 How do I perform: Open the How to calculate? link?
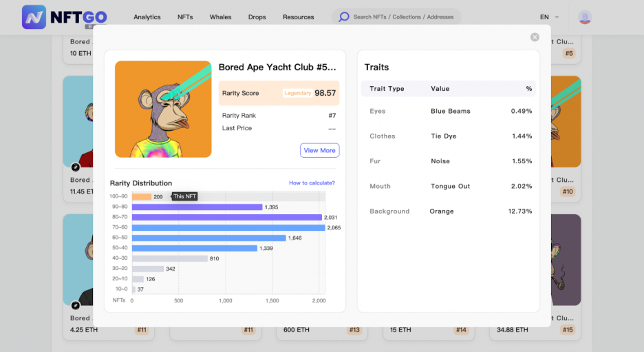(x=312, y=183)
